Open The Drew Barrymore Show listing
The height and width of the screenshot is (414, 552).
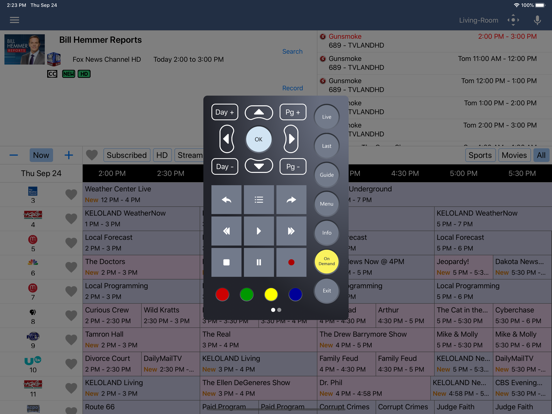(376, 339)
